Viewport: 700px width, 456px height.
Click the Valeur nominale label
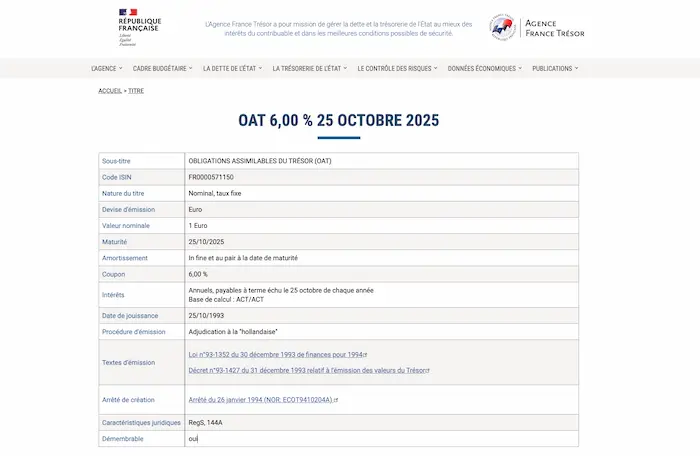coord(125,226)
